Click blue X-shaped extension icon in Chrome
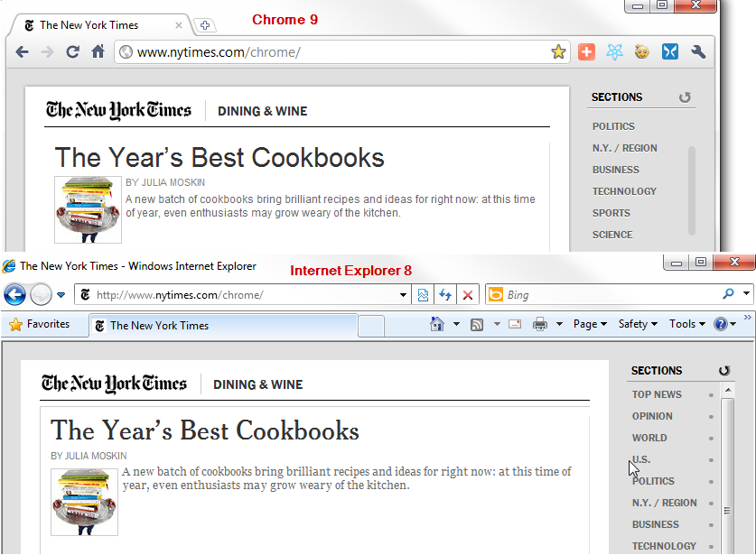 point(669,51)
